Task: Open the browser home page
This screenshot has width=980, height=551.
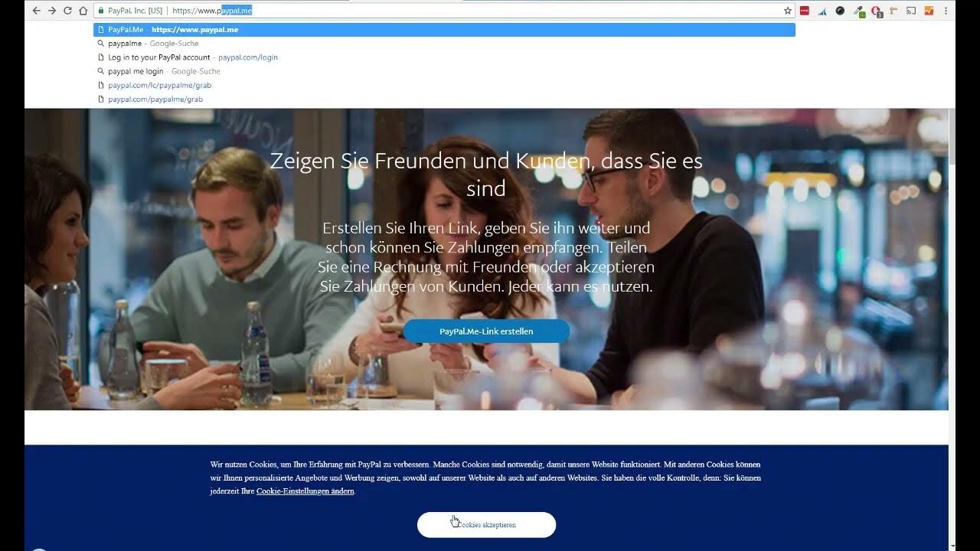Action: coord(83,11)
